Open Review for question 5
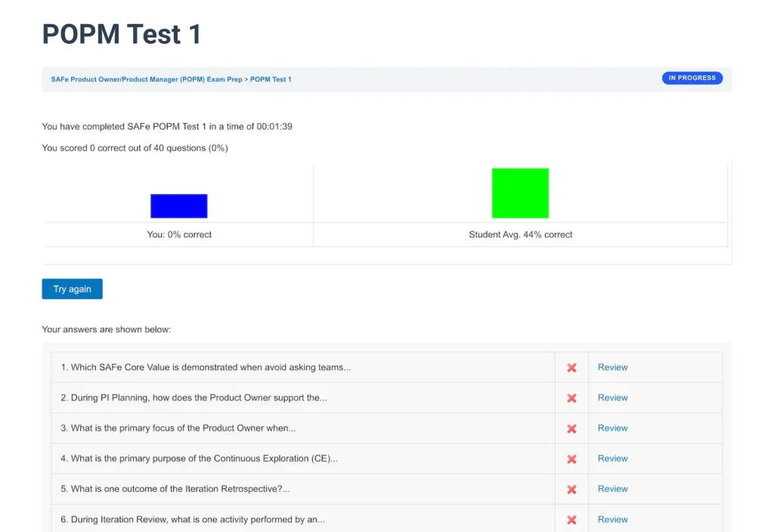This screenshot has height=532, width=774. (x=612, y=488)
